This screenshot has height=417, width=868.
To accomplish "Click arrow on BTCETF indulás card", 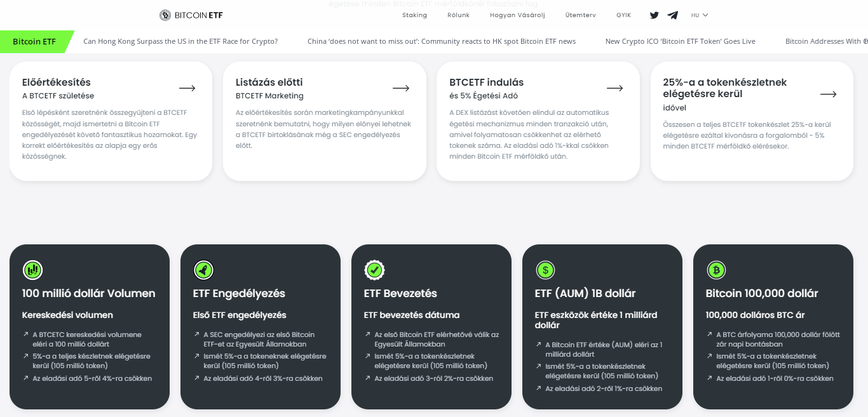I will point(614,88).
